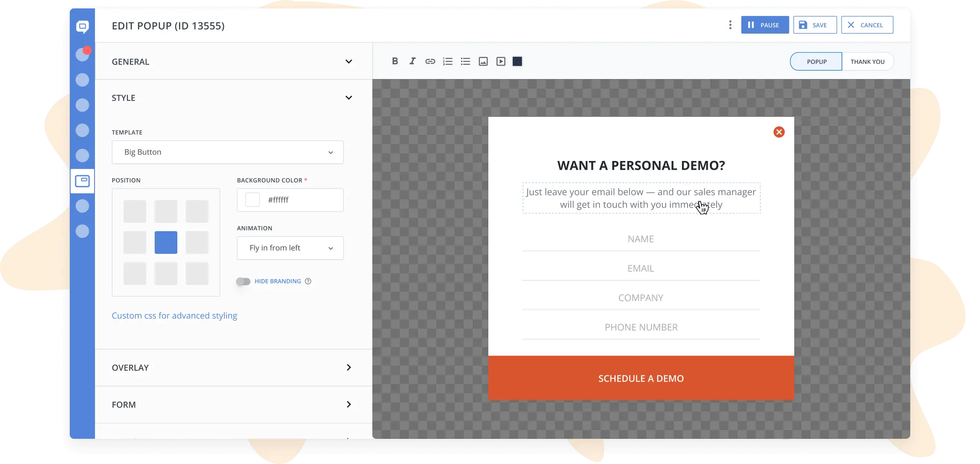This screenshot has width=980, height=464.
Task: Click the Name input field
Action: tap(640, 239)
